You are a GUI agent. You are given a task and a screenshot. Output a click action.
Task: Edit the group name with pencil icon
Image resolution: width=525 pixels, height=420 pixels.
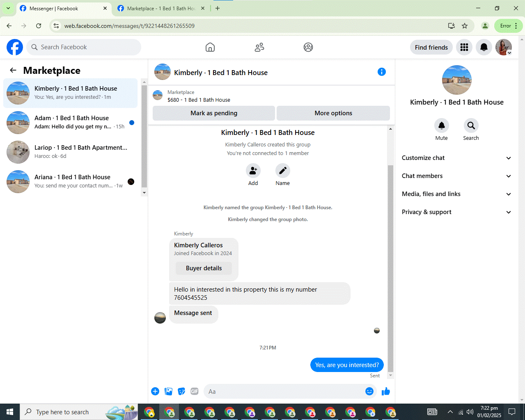(x=283, y=171)
